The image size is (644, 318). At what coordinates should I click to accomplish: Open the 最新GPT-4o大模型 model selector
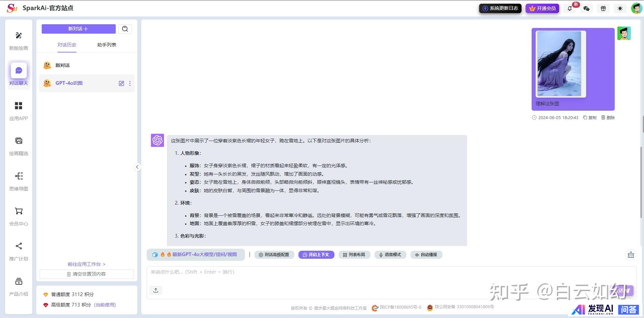(x=195, y=255)
